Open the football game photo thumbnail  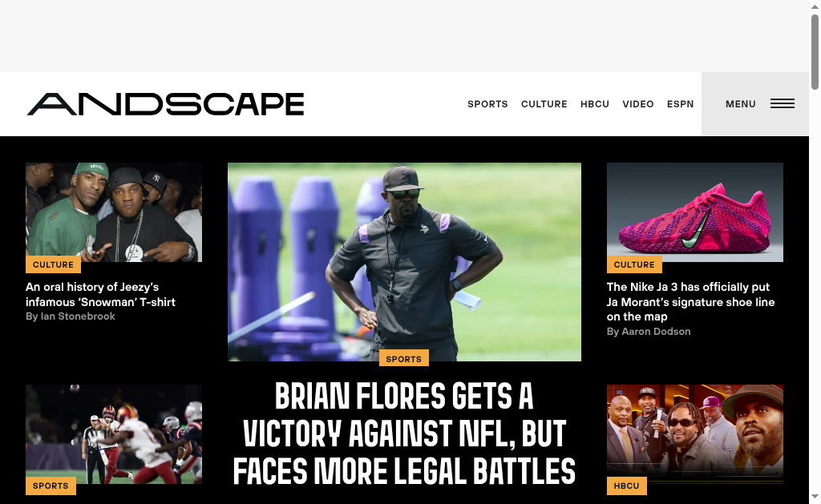click(114, 433)
